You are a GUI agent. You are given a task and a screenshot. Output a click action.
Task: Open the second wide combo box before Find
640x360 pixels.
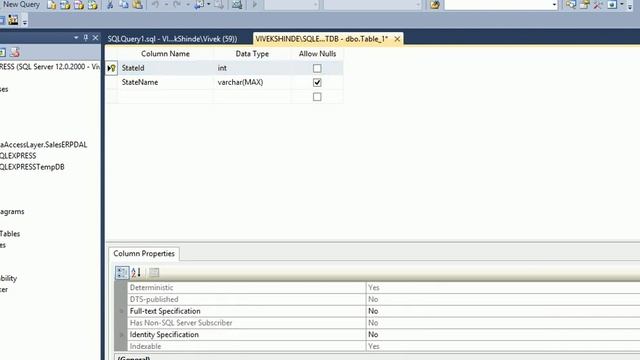click(373, 5)
